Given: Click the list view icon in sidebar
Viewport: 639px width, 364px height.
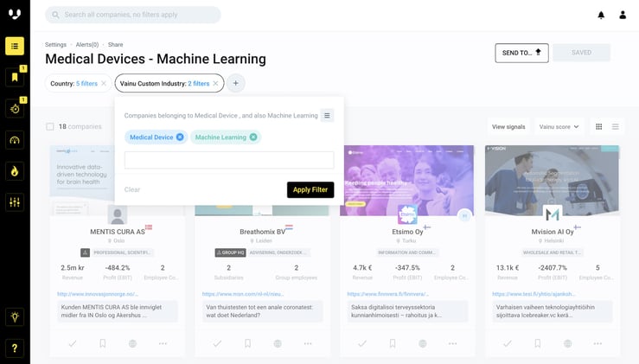Looking at the screenshot, I should pos(15,46).
